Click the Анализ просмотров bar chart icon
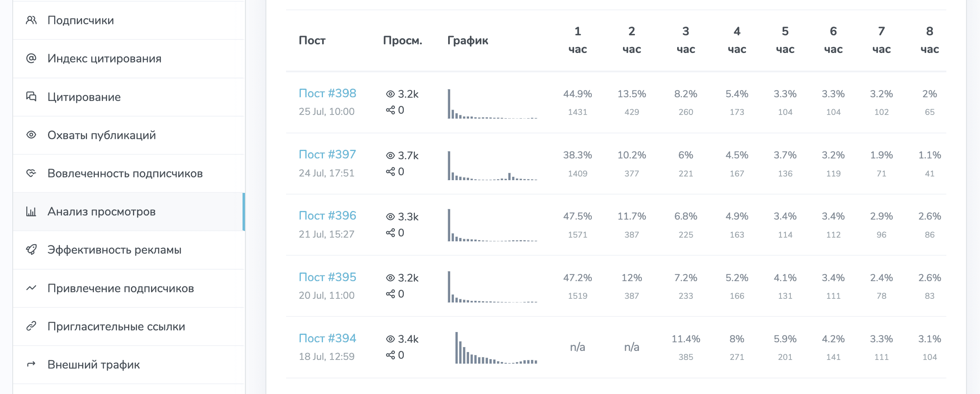The height and width of the screenshot is (394, 980). click(31, 211)
